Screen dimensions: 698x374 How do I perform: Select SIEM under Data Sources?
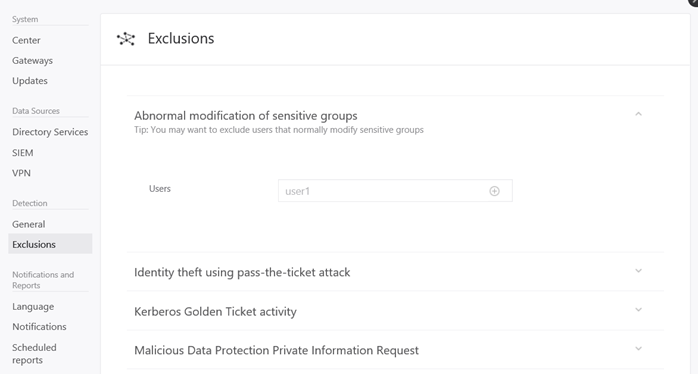23,153
